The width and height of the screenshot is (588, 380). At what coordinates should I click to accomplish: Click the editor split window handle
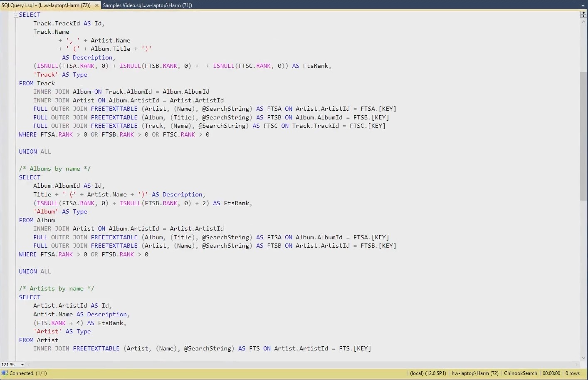tap(583, 15)
